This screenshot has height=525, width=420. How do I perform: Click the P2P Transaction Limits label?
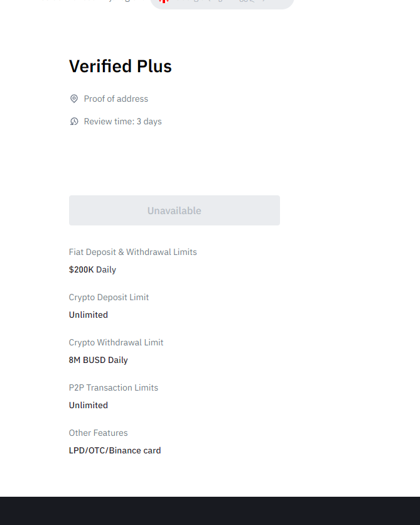coord(114,387)
